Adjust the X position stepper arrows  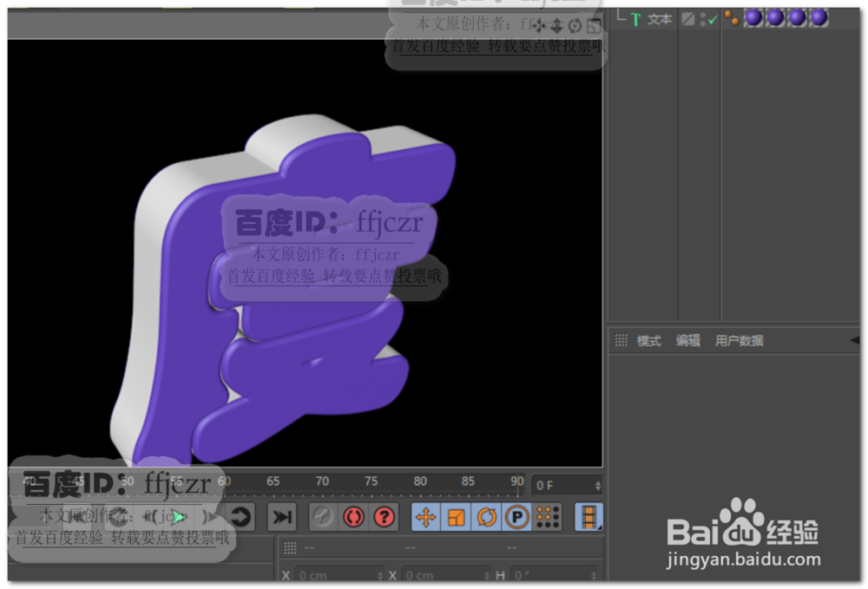tap(380, 576)
